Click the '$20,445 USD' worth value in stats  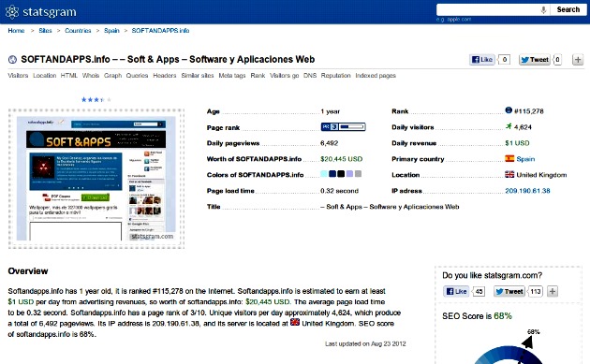tap(341, 159)
